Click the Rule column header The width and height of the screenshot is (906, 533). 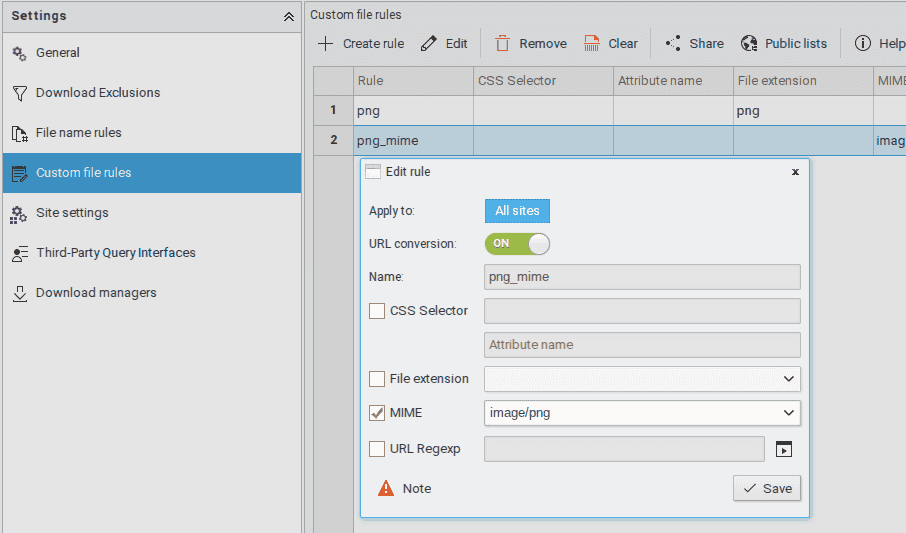point(413,81)
